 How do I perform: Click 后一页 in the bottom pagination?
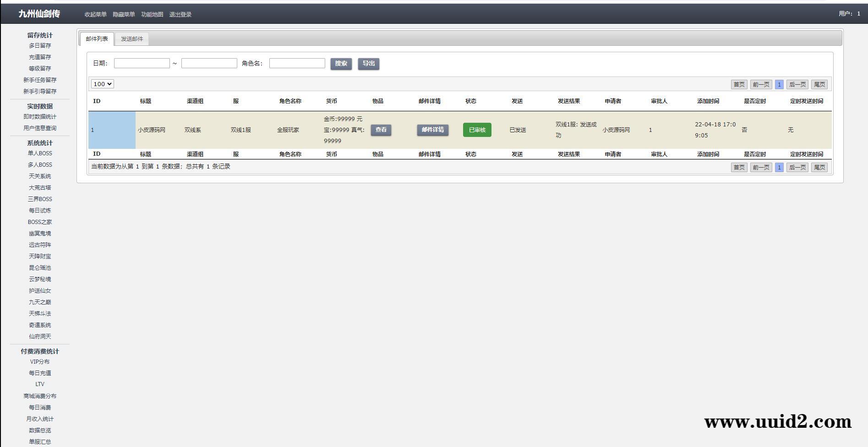(797, 168)
